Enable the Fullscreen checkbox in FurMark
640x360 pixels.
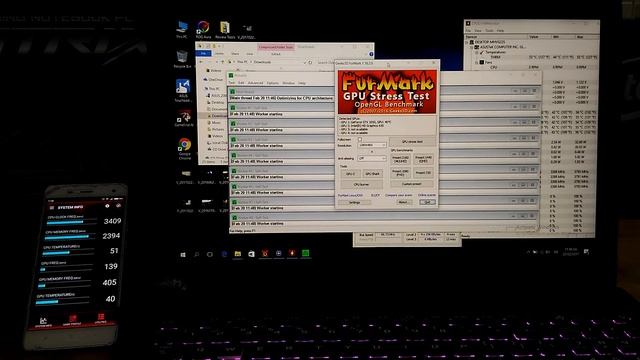(x=360, y=140)
